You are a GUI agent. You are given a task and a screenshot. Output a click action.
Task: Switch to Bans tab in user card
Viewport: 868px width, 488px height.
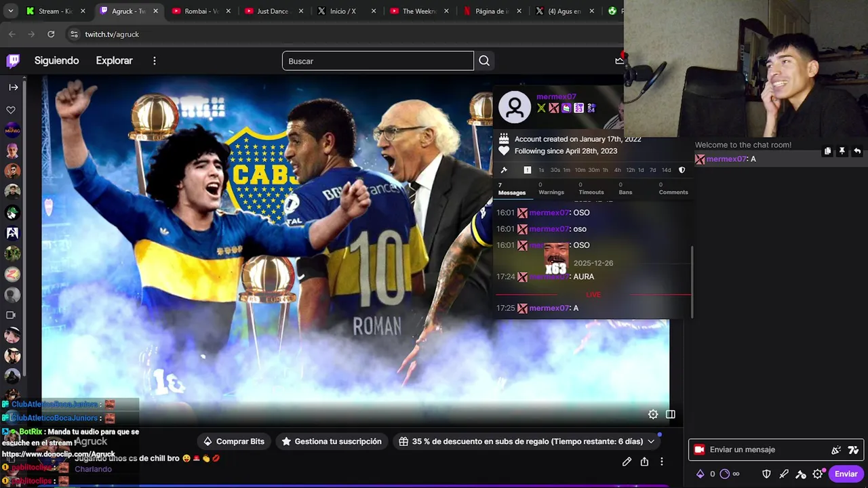625,188
